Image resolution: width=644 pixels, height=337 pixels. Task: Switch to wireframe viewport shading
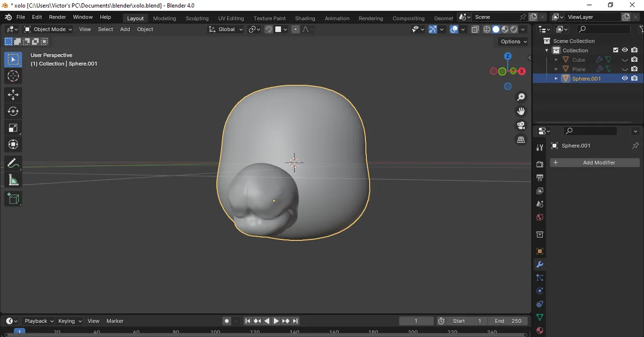pos(487,29)
